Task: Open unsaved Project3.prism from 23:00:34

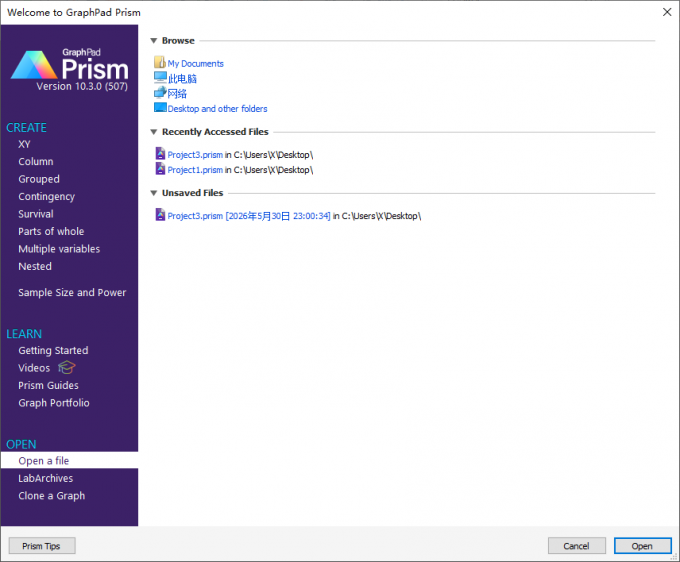Action: 249,216
